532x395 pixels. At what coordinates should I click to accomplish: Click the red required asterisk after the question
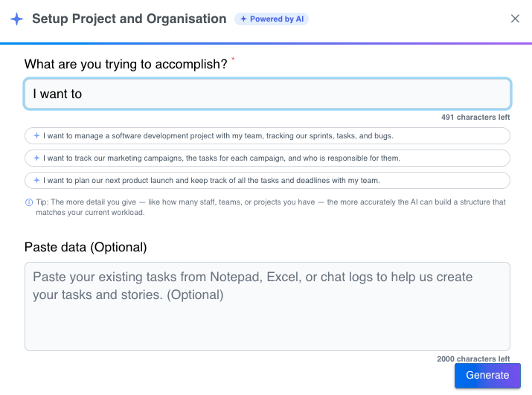233,59
